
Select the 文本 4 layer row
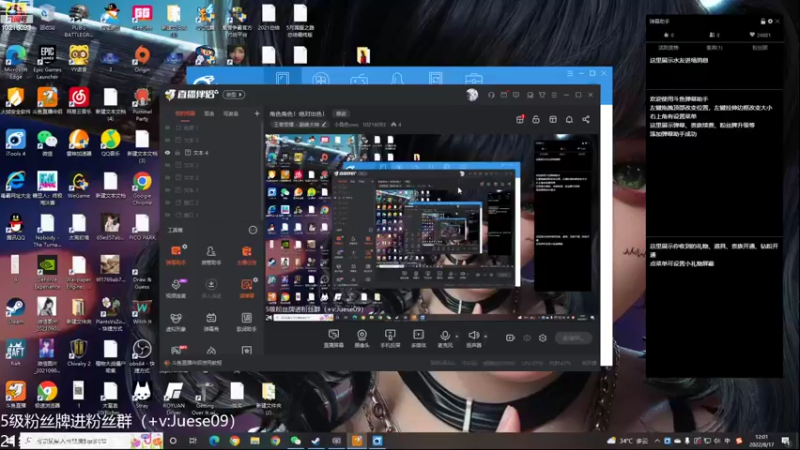click(212, 153)
